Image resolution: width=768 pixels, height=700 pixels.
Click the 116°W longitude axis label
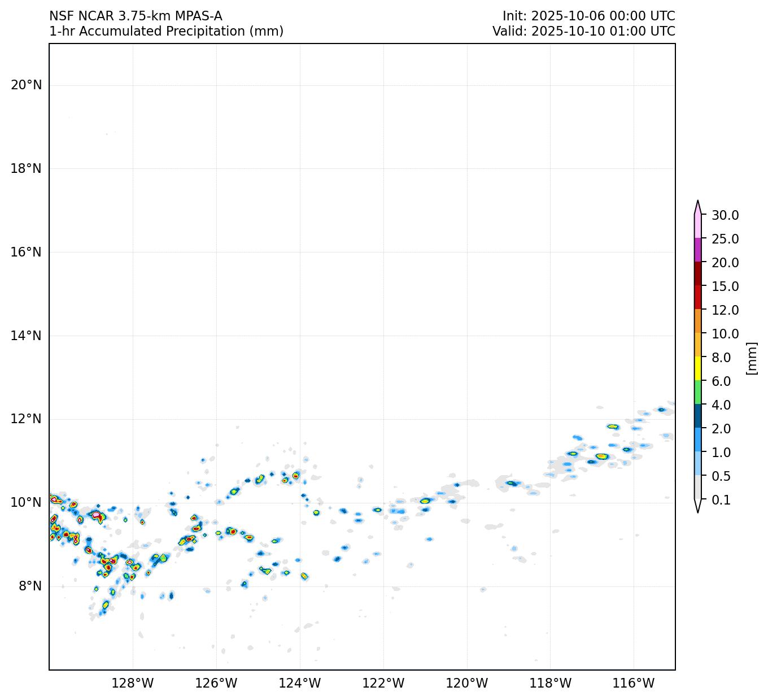634,683
